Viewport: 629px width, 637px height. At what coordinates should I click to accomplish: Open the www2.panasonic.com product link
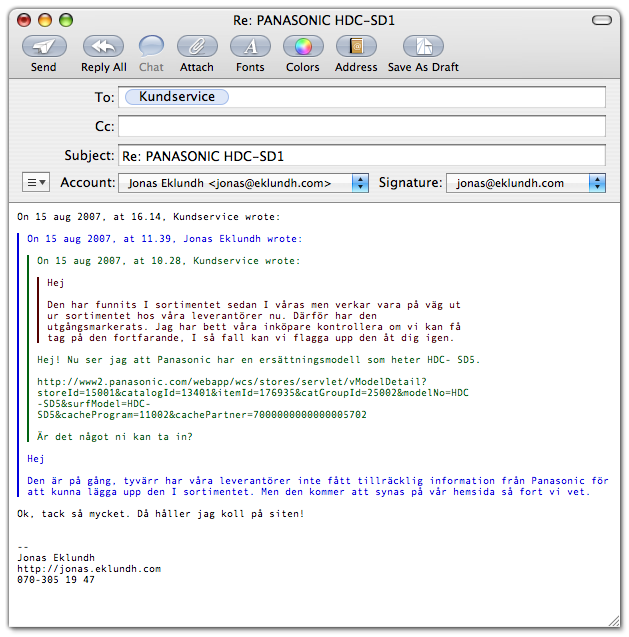coord(232,381)
